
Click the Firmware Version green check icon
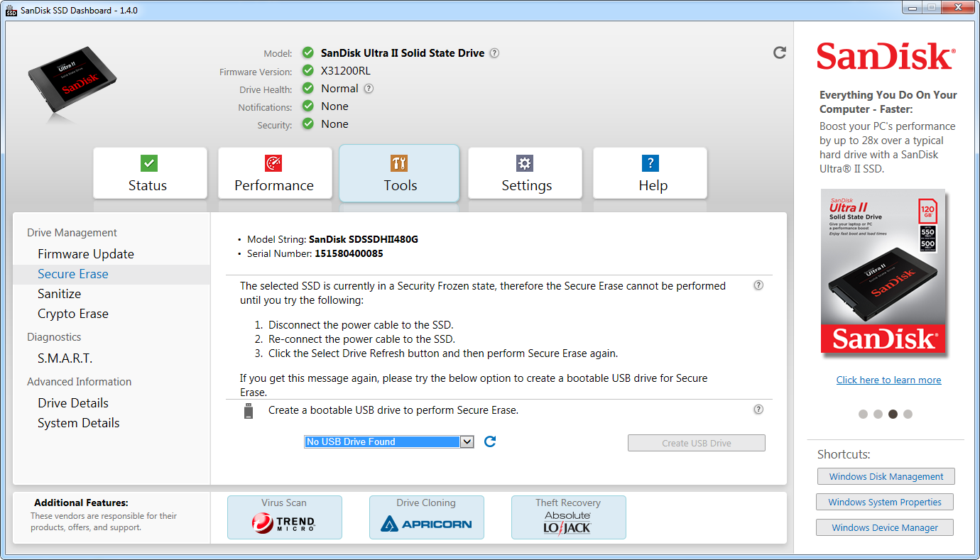[307, 70]
